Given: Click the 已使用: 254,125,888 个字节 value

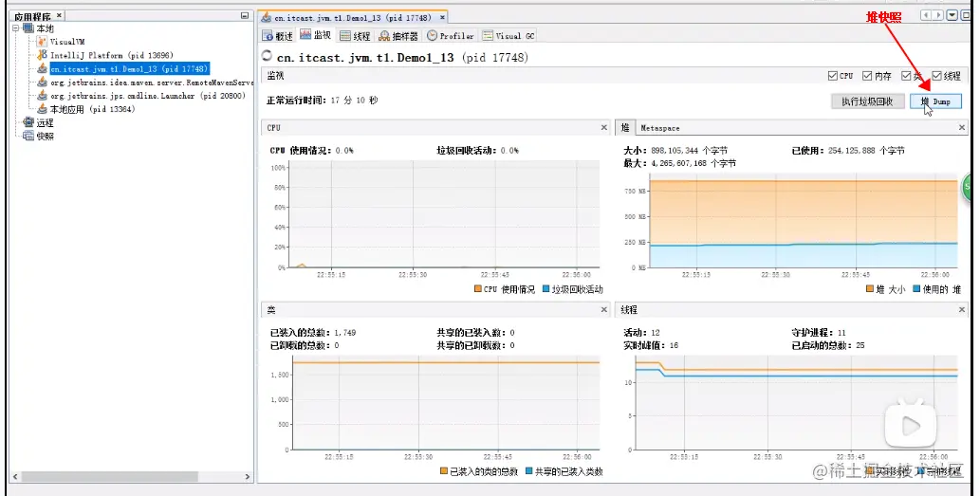Looking at the screenshot, I should (x=848, y=151).
